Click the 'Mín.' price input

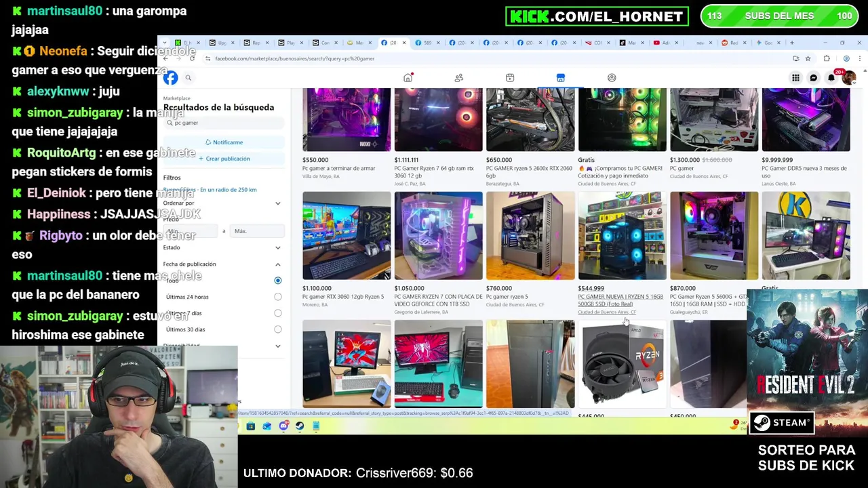coord(191,231)
